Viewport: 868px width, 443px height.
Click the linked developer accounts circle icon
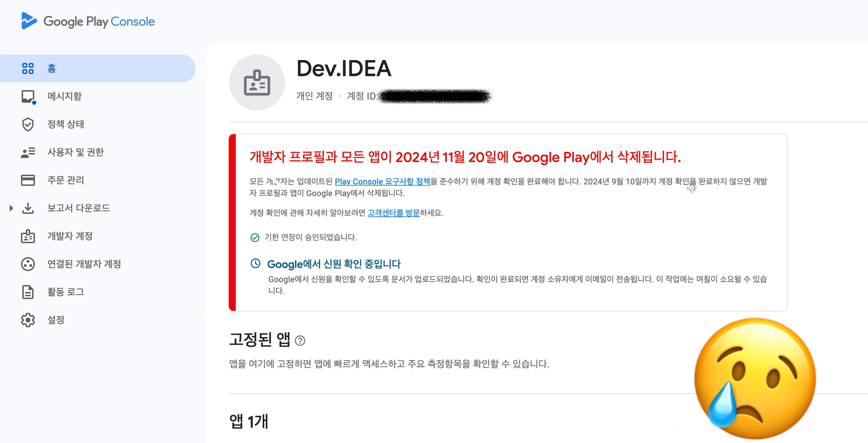28,264
